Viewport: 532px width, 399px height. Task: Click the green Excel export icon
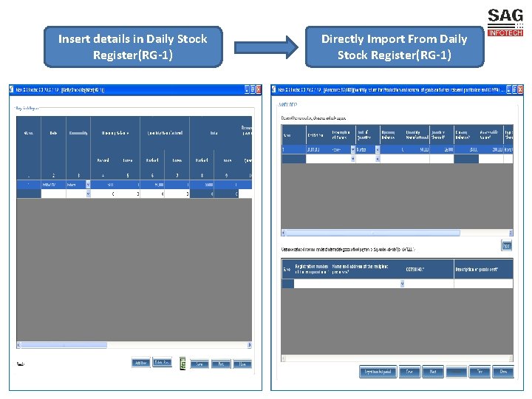point(183,364)
